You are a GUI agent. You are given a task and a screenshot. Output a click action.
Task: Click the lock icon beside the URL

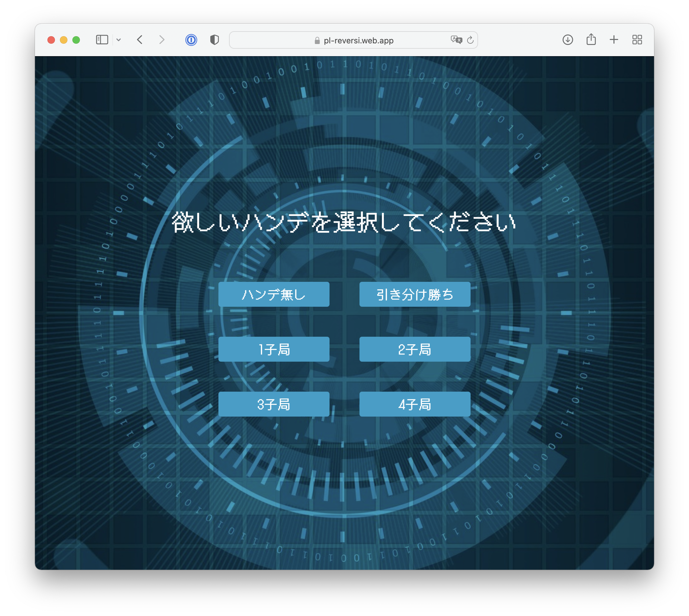click(x=317, y=41)
